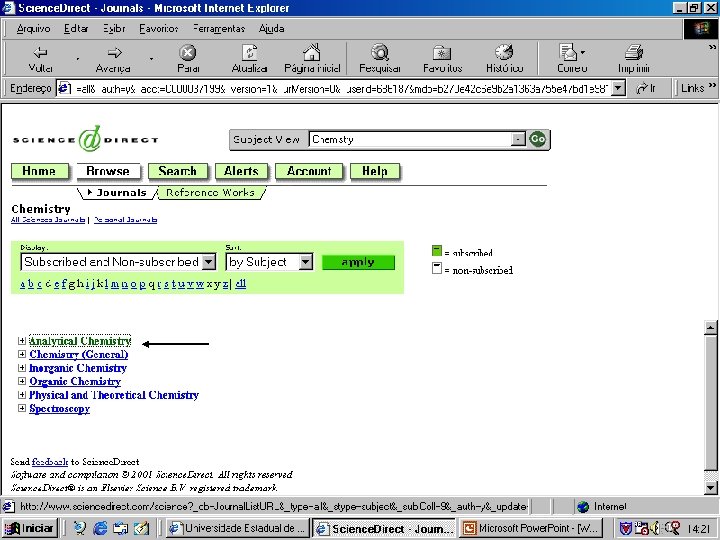Viewport: 720px width, 540px height.
Task: Click inside the address URL field
Action: coord(342,88)
